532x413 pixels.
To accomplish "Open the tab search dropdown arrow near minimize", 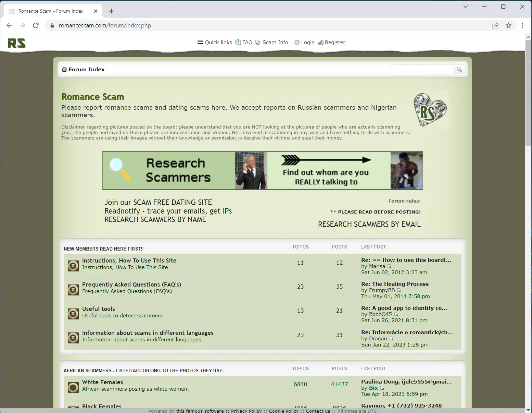I will click(x=465, y=7).
